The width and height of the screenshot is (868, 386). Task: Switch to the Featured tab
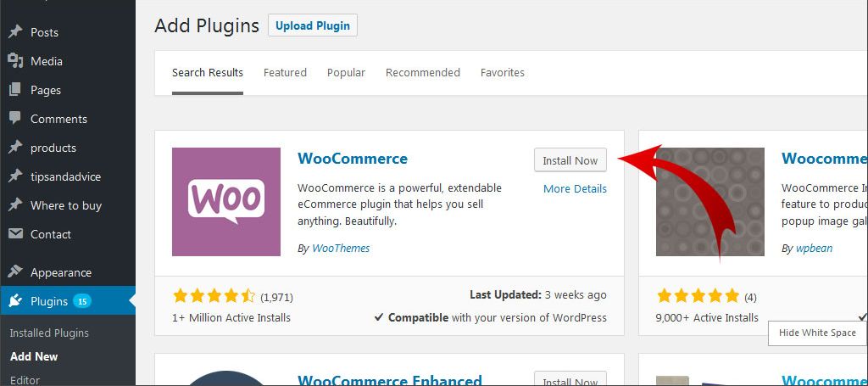[x=285, y=73]
